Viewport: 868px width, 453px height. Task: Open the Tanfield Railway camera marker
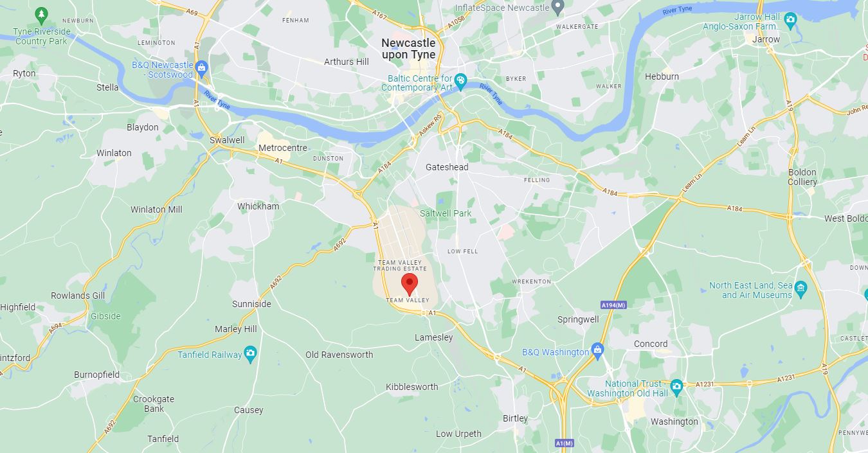coord(251,353)
